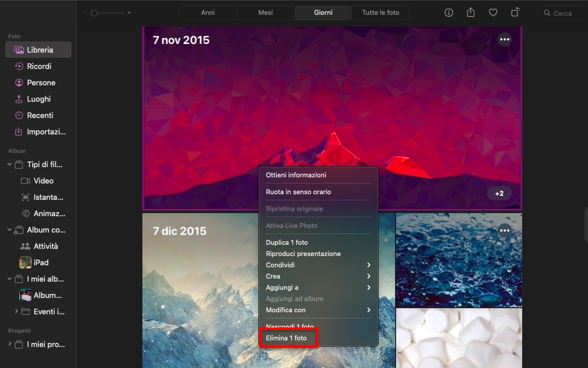Viewport: 588px width, 368px height.
Task: Open the Ricordi section in the sidebar
Action: click(x=39, y=66)
